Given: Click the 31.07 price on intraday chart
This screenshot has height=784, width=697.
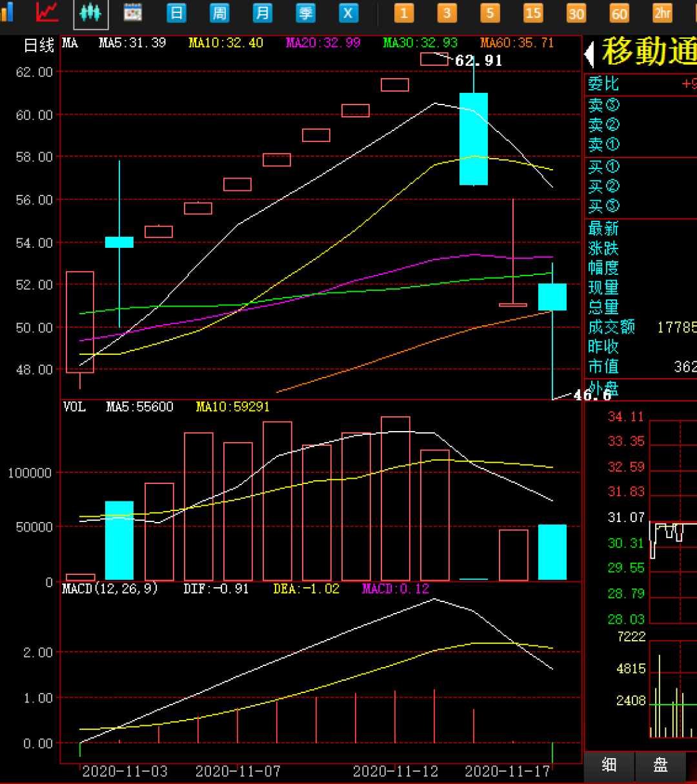Looking at the screenshot, I should coord(626,518).
